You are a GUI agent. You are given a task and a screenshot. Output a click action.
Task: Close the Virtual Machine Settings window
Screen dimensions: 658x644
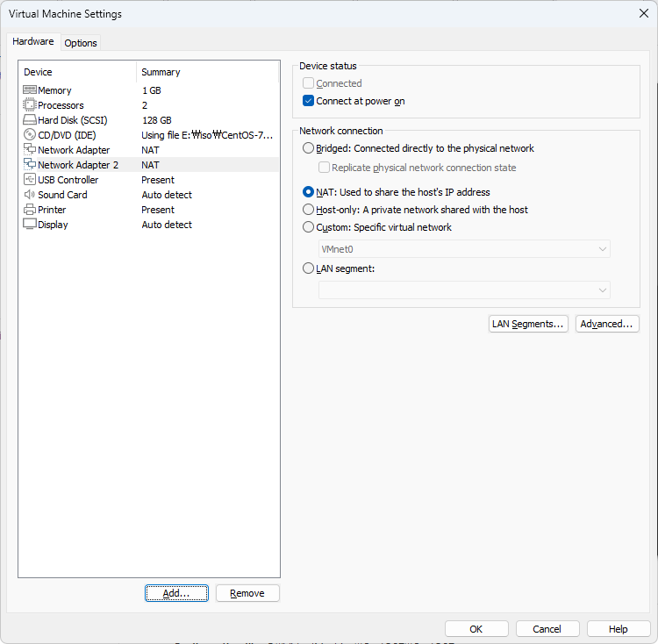644,13
